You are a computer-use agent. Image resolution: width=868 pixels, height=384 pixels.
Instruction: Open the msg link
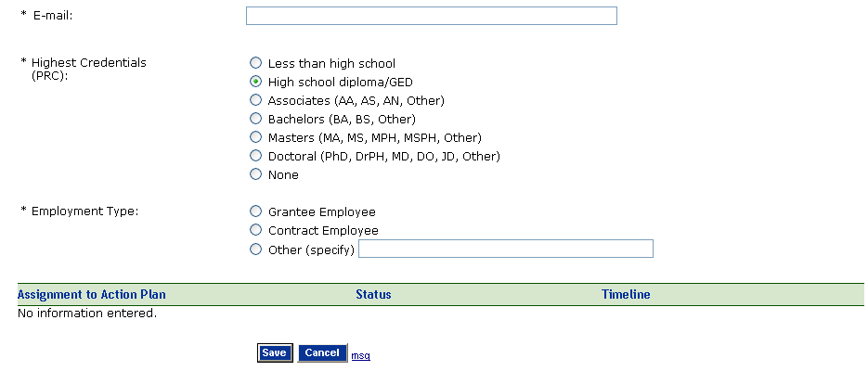(360, 355)
